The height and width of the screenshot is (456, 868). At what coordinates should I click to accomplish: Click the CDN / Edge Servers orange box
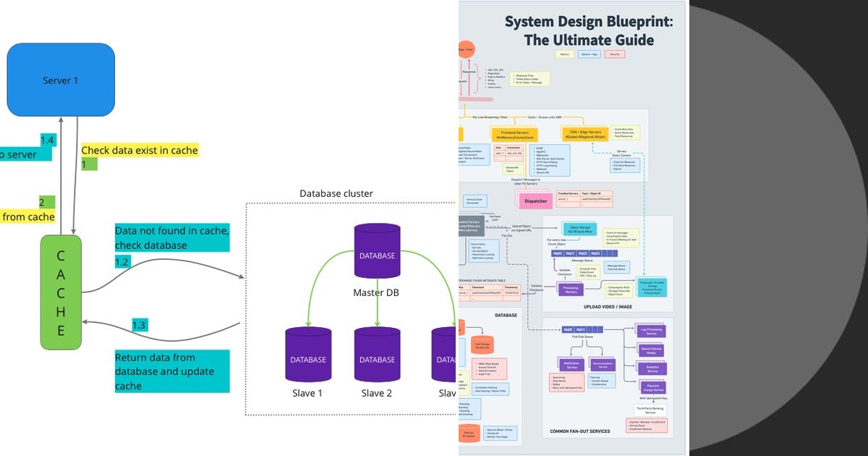584,133
